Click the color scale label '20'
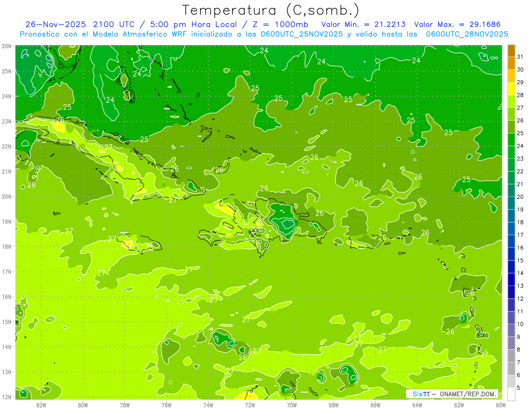The height and width of the screenshot is (411, 532). coord(520,197)
